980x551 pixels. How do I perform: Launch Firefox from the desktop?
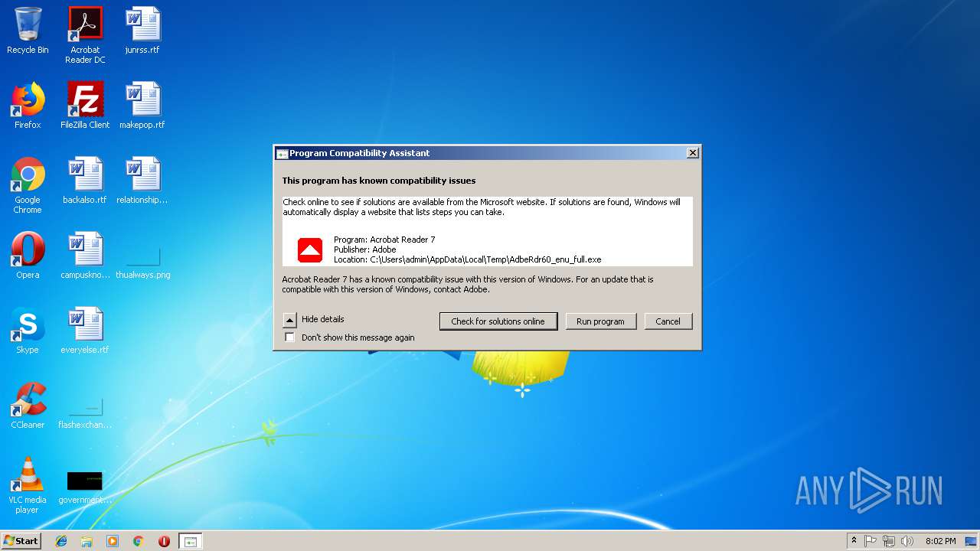pos(28,106)
